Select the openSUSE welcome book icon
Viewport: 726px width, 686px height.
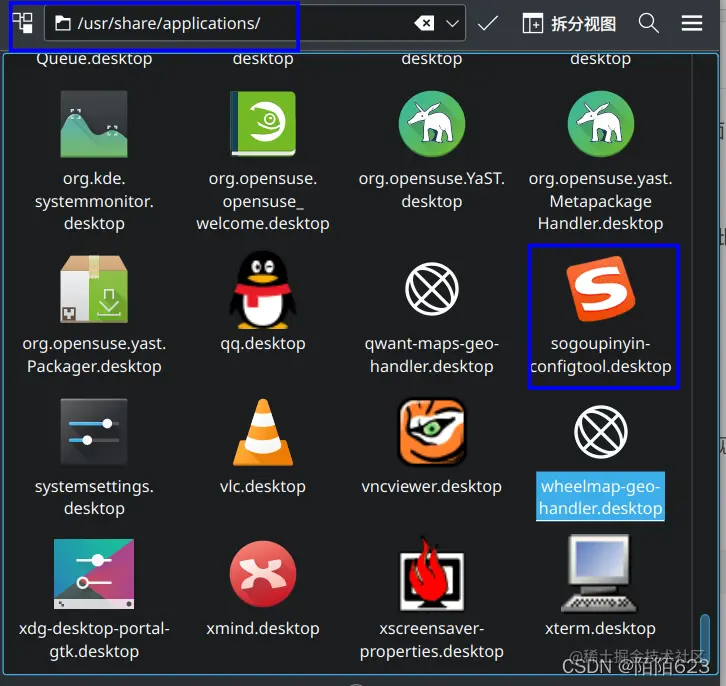click(x=263, y=124)
